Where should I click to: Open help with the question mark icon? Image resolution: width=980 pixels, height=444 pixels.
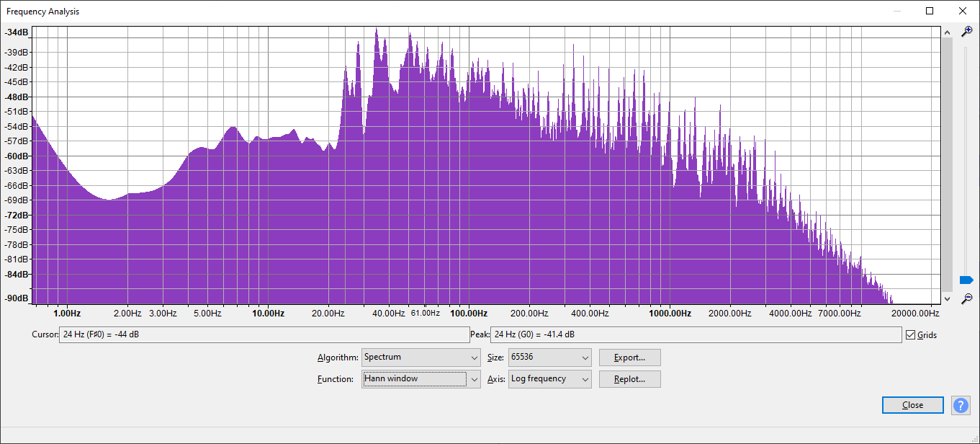click(961, 405)
